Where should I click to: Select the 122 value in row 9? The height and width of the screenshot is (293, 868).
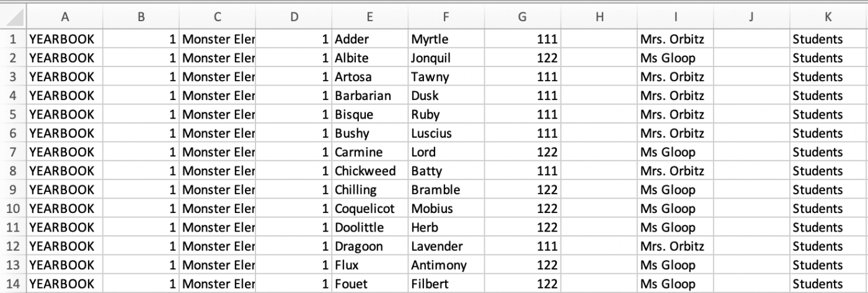pos(523,190)
